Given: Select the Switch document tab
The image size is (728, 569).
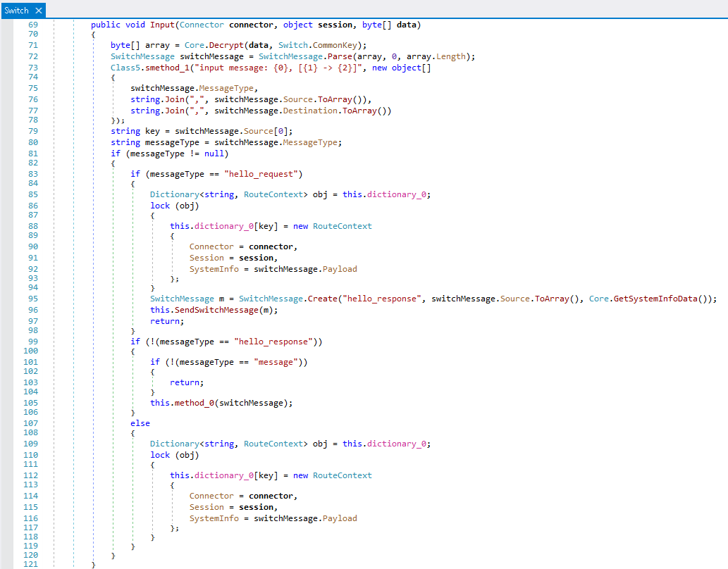Looking at the screenshot, I should 17,11.
